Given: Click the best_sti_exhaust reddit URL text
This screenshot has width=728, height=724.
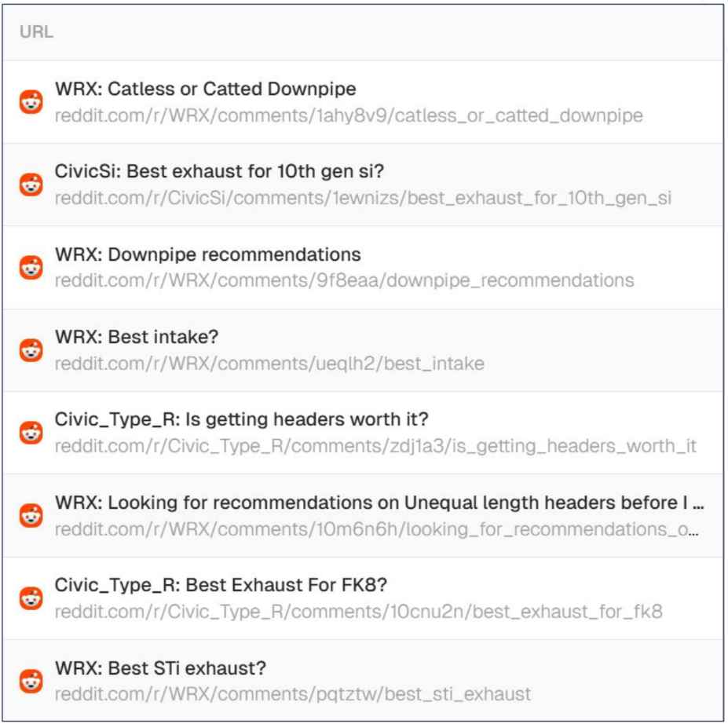Looking at the screenshot, I should [292, 694].
